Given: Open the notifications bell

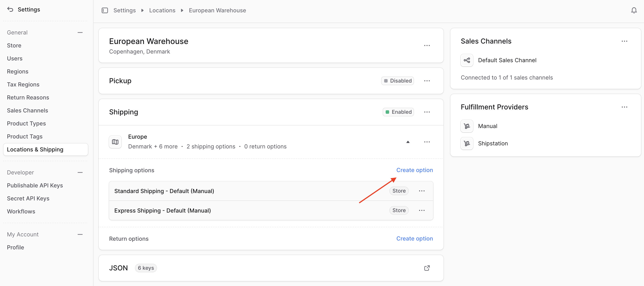Looking at the screenshot, I should (x=634, y=10).
